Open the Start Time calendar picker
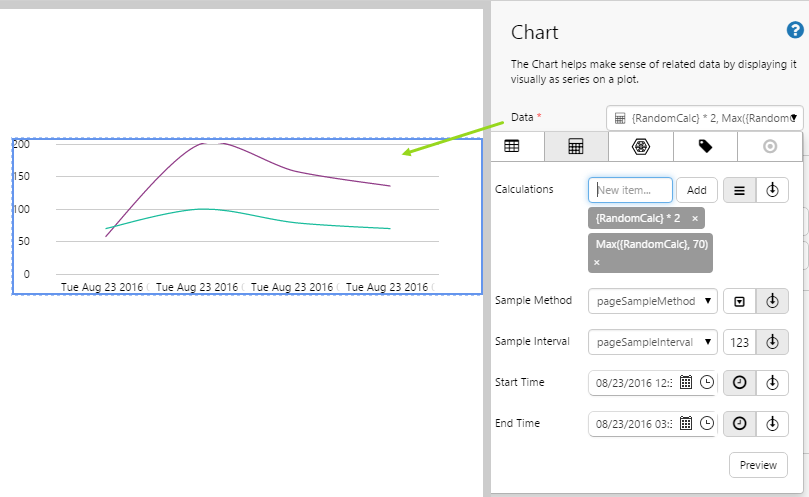This screenshot has height=497, width=809. point(686,382)
